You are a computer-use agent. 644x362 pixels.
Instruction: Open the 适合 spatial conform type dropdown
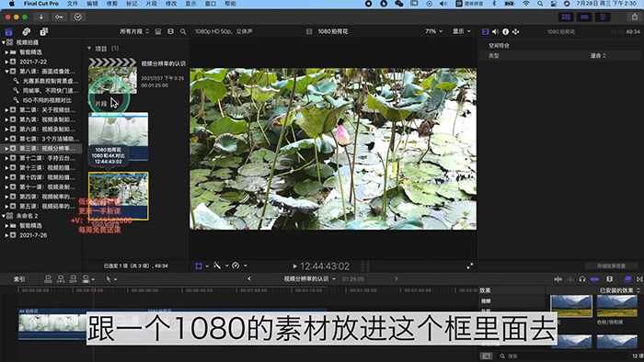598,55
